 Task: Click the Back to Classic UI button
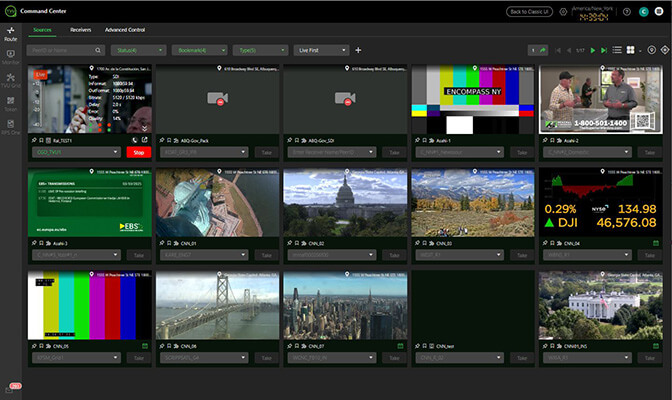pos(529,12)
